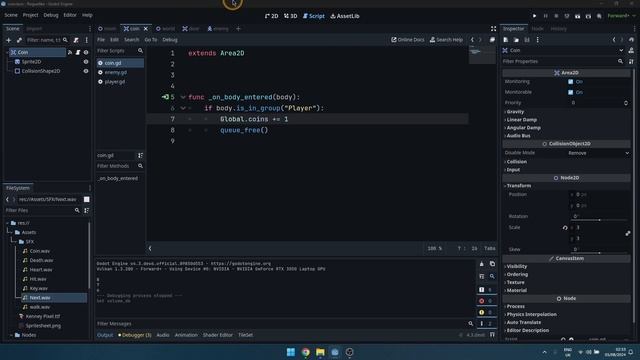Open the Script workspace
Viewport: 640px width, 360px height.
314,16
